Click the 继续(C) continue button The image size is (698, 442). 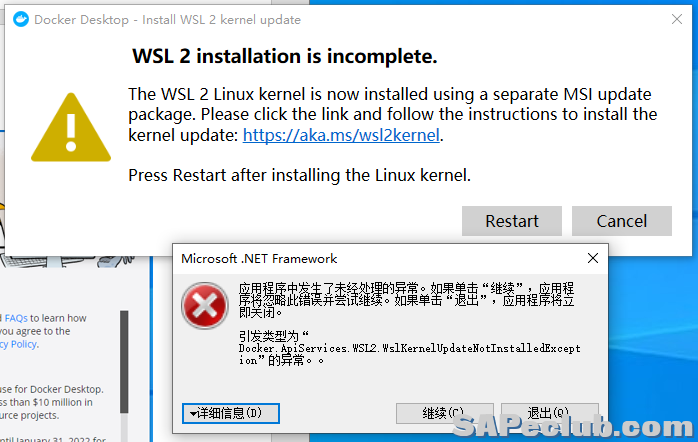(445, 413)
